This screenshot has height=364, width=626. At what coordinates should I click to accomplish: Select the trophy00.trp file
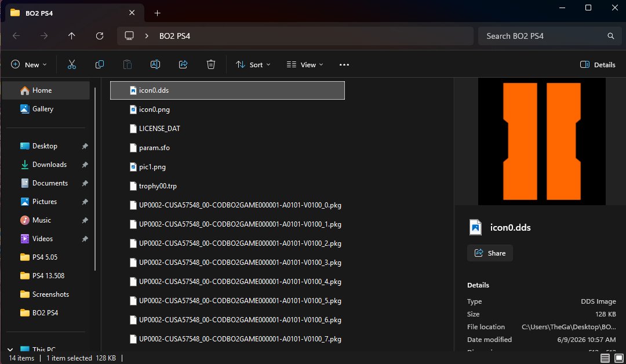tap(227, 186)
